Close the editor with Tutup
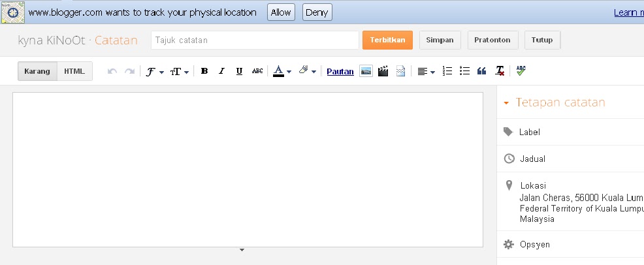 [542, 40]
